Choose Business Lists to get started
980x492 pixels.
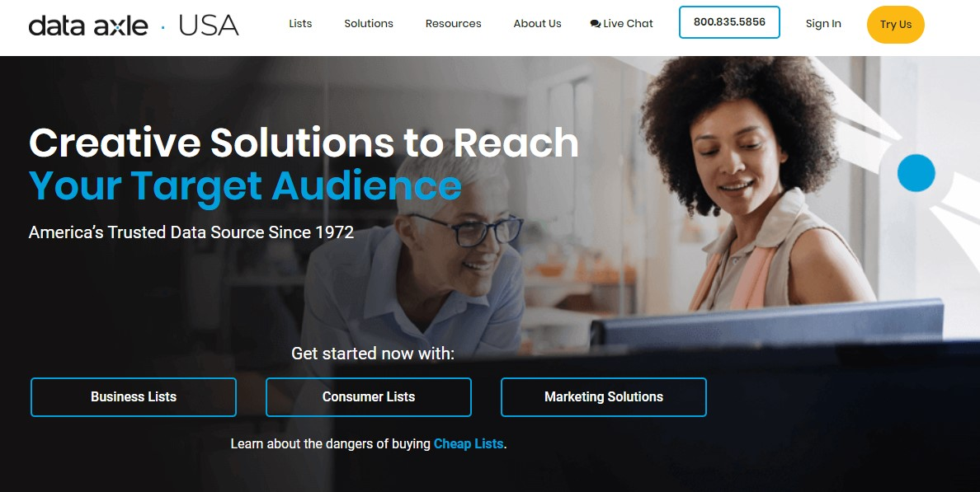(x=134, y=397)
